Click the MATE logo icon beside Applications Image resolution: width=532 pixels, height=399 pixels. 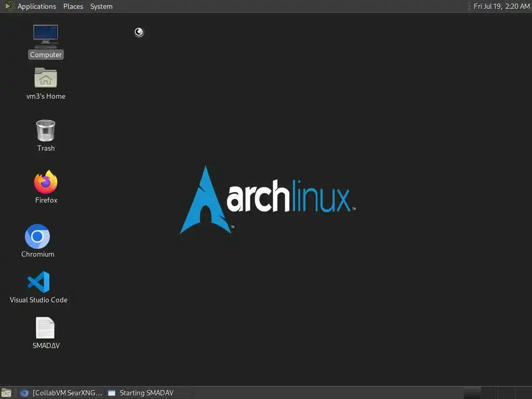(x=9, y=6)
